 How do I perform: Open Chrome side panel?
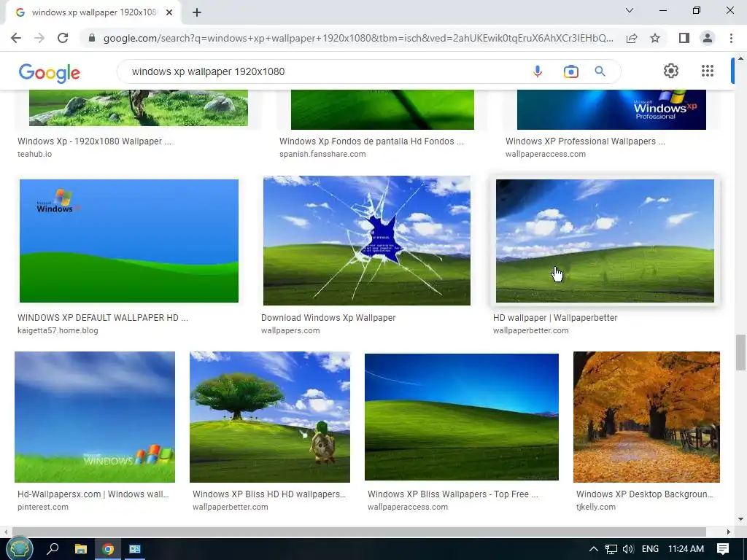684,38
